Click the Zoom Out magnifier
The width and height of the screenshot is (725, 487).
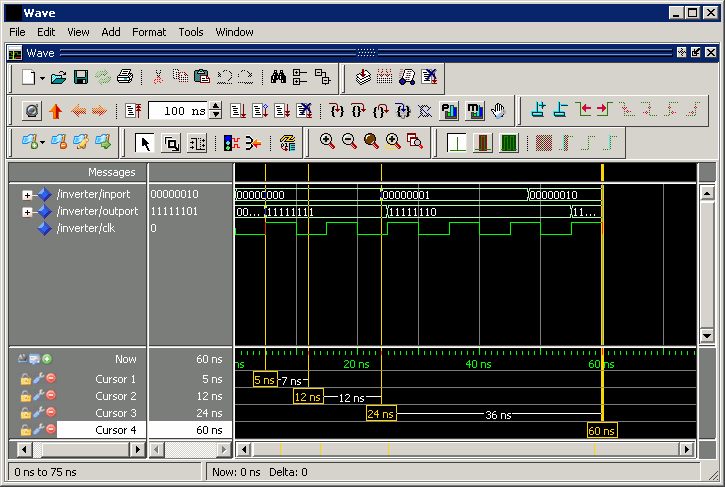pyautogui.click(x=349, y=143)
